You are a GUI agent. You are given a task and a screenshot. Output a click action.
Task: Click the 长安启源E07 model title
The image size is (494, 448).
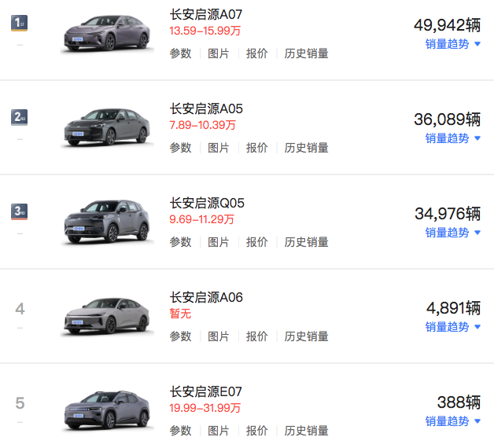pyautogui.click(x=206, y=391)
